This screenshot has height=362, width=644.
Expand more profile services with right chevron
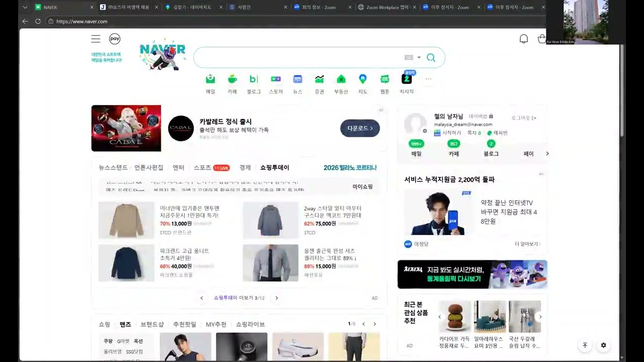[x=547, y=153]
